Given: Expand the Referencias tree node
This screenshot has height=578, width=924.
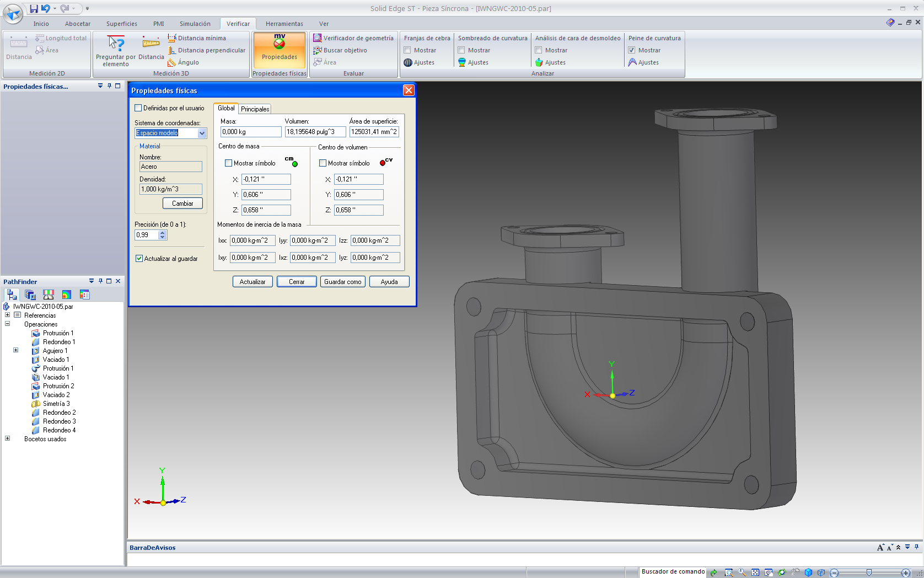Looking at the screenshot, I should [8, 315].
